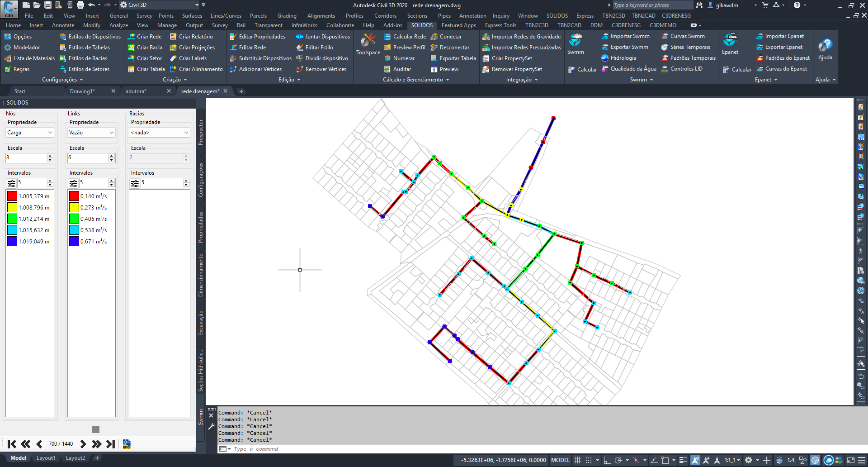Viewport: 868px width, 467px height.
Task: Select the Criar Rede tool
Action: point(145,37)
